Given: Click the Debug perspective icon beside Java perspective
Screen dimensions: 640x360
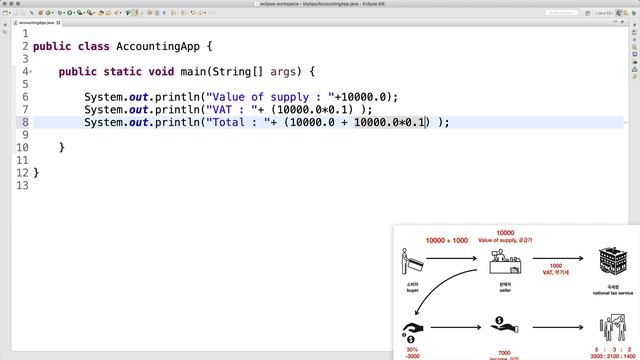Looking at the screenshot, I should [626, 13].
